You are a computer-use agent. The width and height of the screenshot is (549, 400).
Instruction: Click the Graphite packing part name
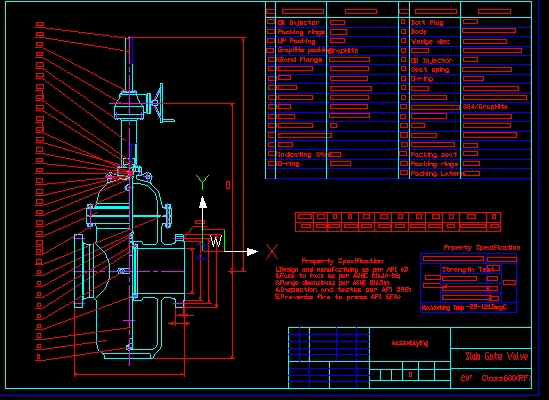coord(302,50)
